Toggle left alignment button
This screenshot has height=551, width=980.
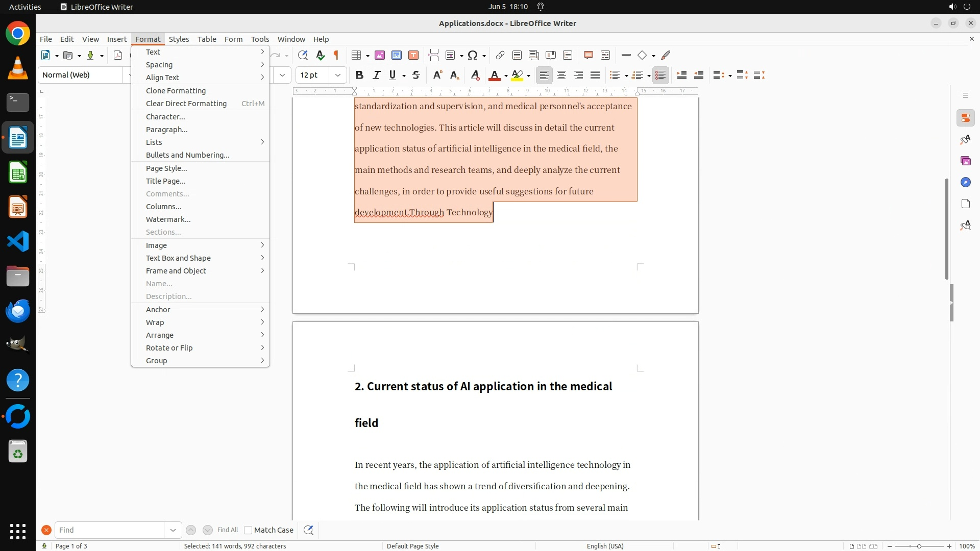point(545,75)
